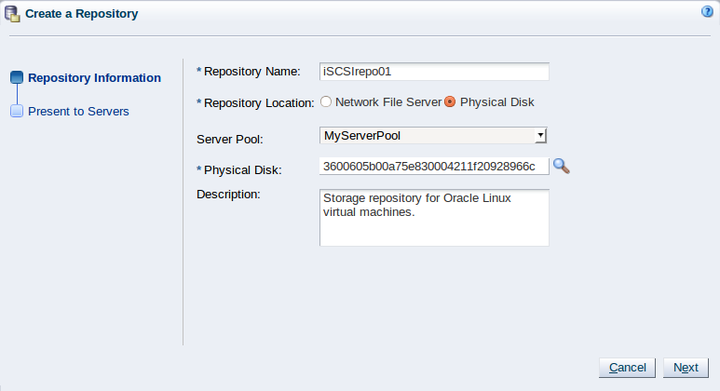Focus the Physical Disk input field

[434, 166]
